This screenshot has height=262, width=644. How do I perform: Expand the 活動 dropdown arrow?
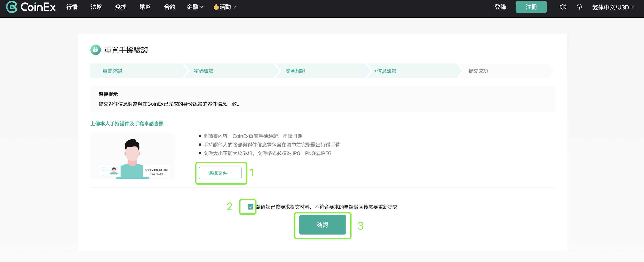click(x=234, y=7)
